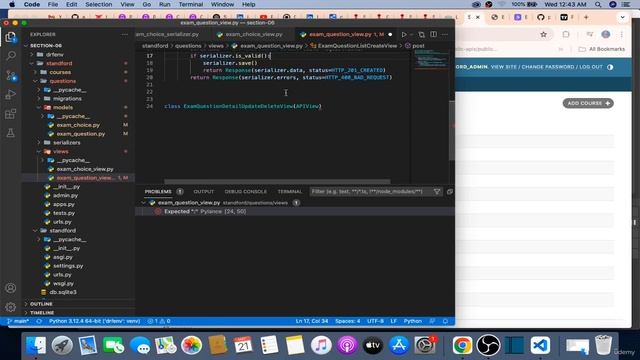This screenshot has width=640, height=360.
Task: Expand the courses folder
Action: click(x=60, y=72)
